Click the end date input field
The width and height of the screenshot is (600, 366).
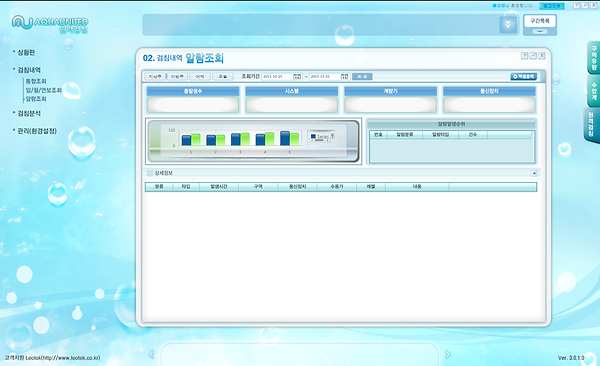click(x=325, y=77)
